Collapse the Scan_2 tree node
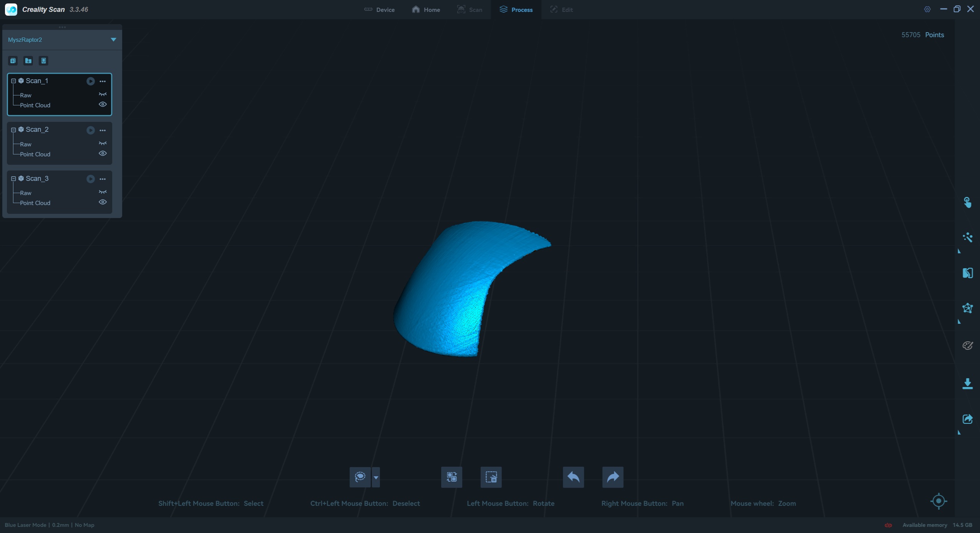Image resolution: width=980 pixels, height=533 pixels. [x=13, y=130]
